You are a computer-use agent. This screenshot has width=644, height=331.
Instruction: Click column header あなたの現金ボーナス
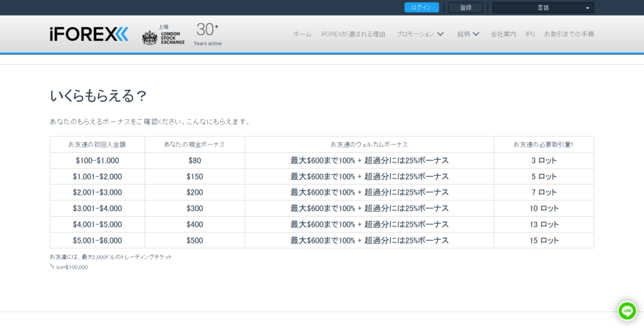click(x=194, y=144)
